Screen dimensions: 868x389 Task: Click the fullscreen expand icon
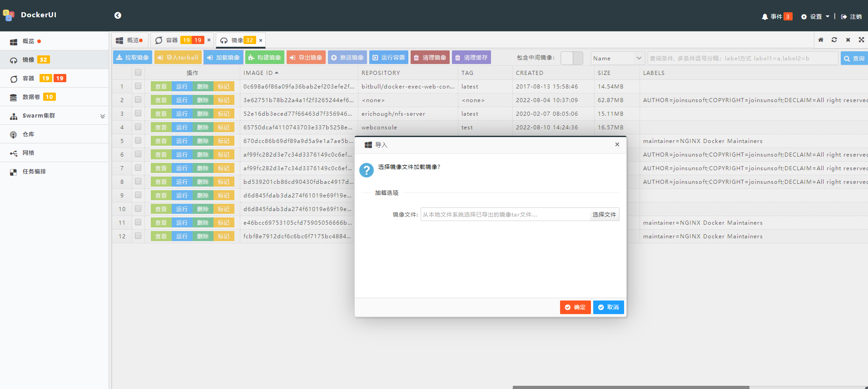(861, 40)
